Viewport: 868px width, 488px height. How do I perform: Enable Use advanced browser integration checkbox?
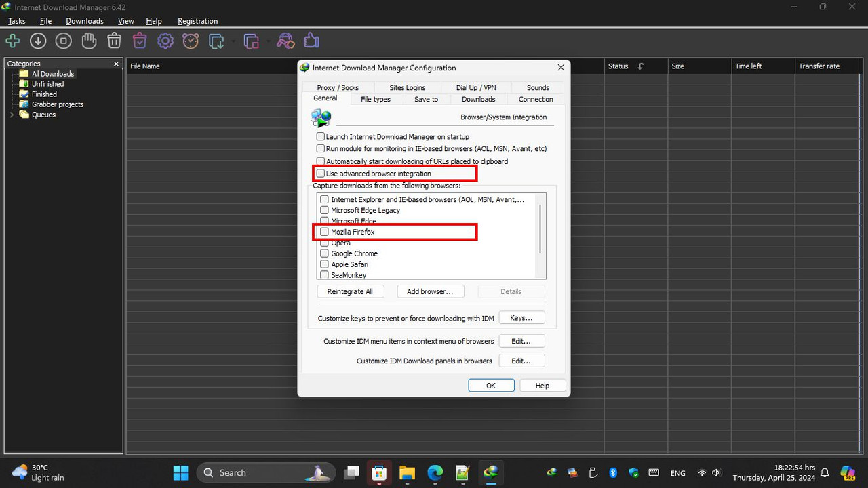click(x=321, y=174)
